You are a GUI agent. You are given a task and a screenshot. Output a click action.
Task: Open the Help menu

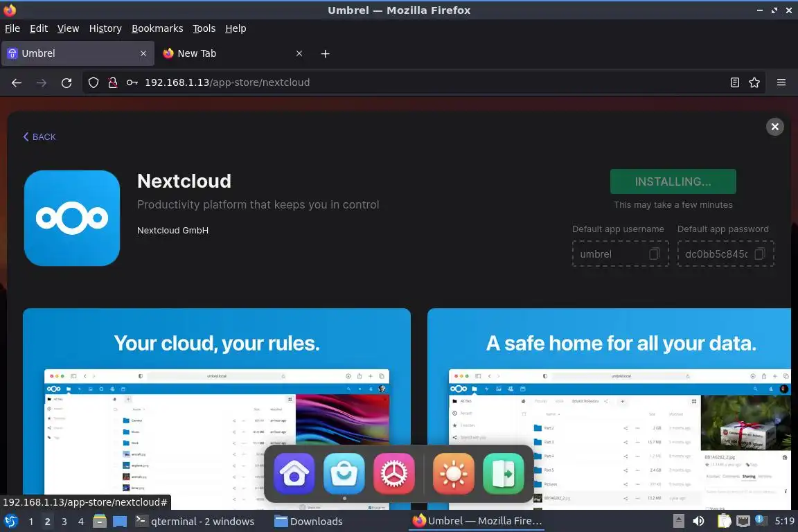click(236, 28)
